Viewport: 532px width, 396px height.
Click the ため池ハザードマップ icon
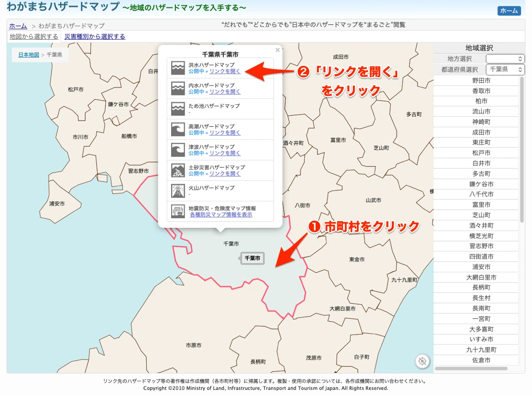(178, 109)
